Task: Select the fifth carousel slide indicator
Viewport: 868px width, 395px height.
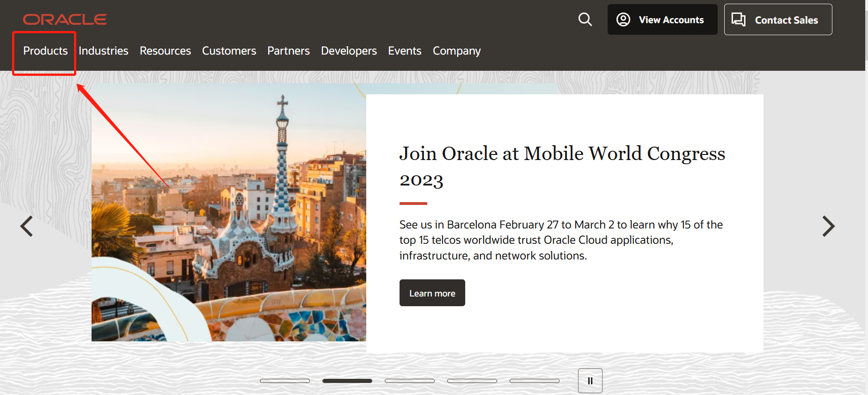Action: [535, 381]
